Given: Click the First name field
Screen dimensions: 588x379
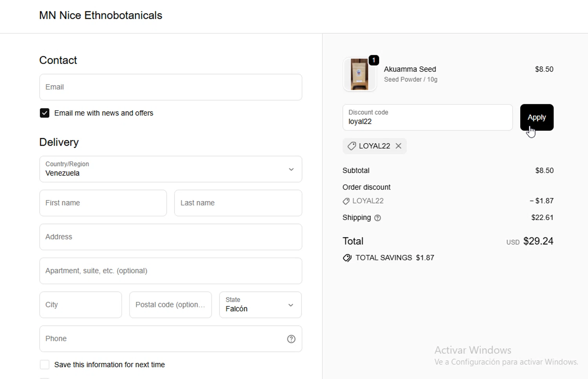Looking at the screenshot, I should pos(103,203).
